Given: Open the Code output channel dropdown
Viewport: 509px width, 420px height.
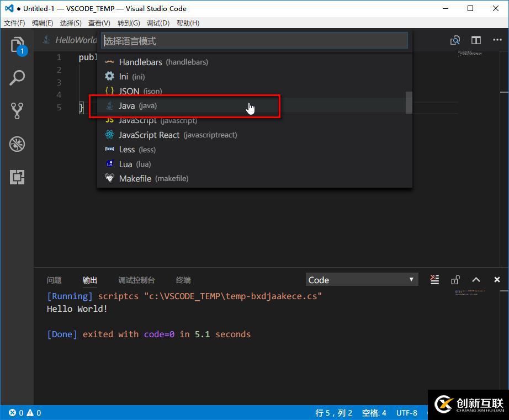Looking at the screenshot, I should [x=362, y=280].
